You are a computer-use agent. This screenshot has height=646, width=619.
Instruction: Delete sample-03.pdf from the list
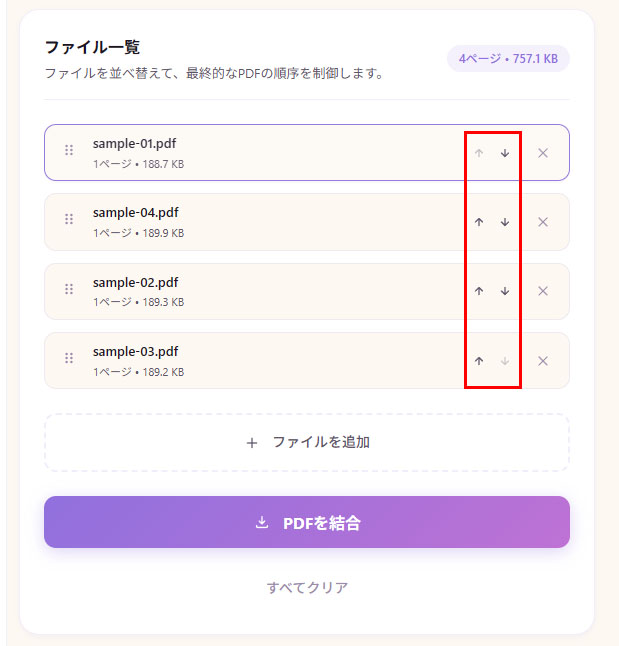click(543, 361)
